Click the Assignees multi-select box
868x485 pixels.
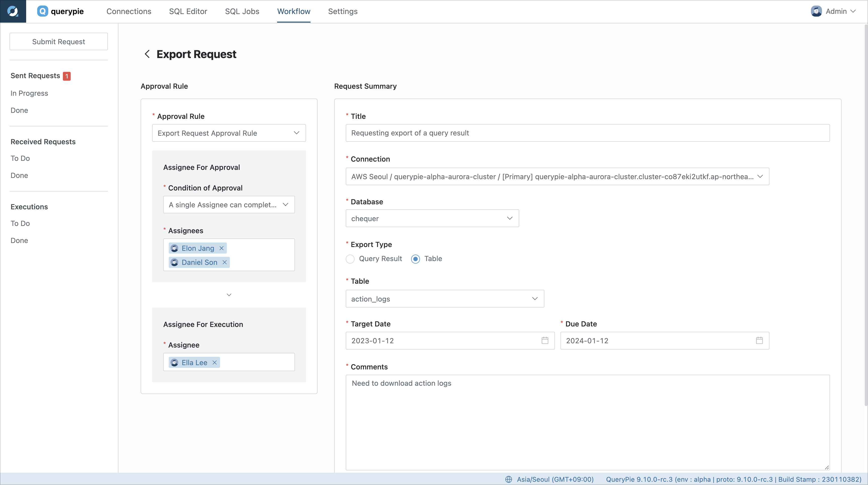click(x=229, y=255)
